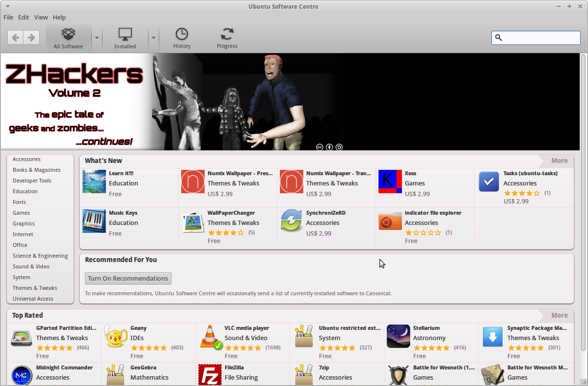This screenshot has height=386, width=588.
Task: Open the VLC media player cone icon
Action: [211, 337]
